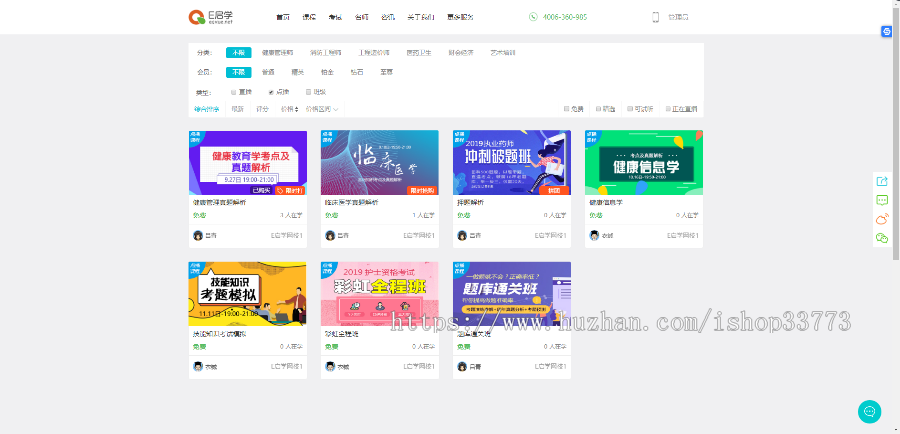
Task: Filter membership by 铂金
Action: [327, 72]
